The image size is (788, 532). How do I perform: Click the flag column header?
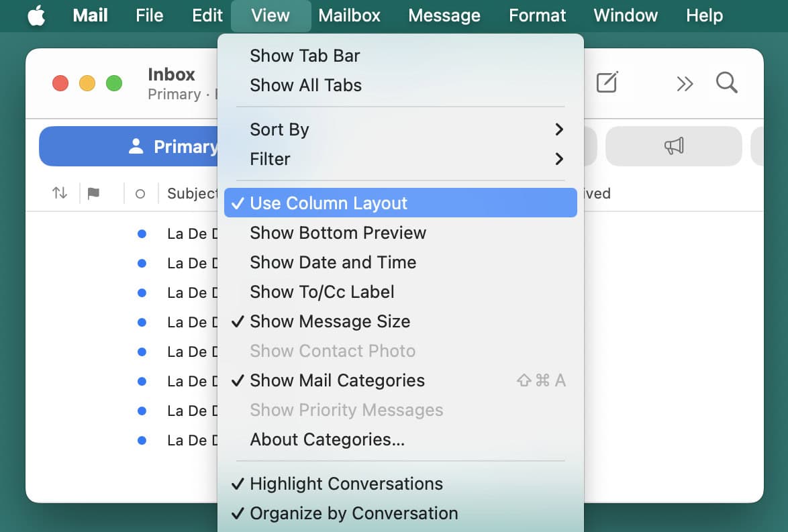coord(93,193)
